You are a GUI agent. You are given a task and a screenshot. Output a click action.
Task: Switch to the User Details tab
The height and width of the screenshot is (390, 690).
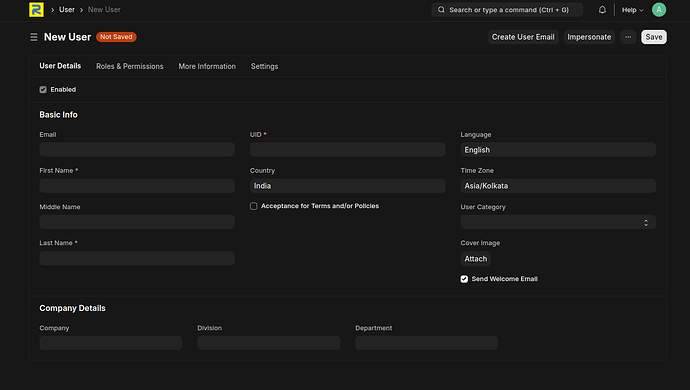(60, 66)
